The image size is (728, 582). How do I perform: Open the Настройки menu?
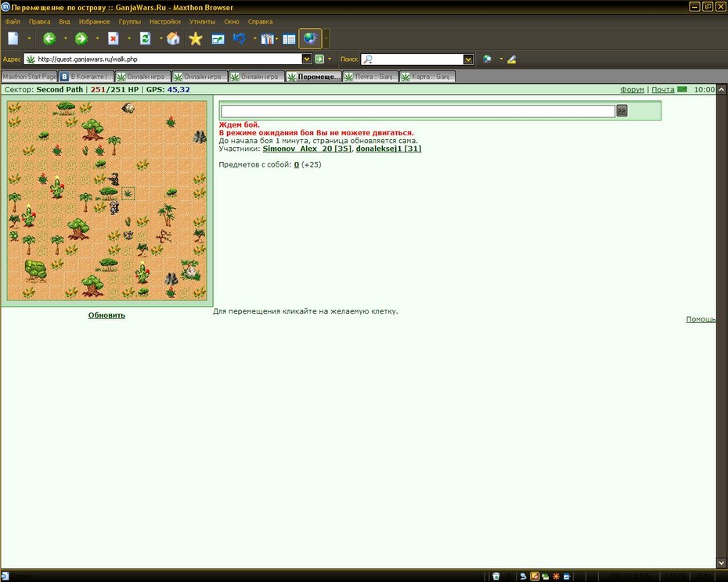pyautogui.click(x=165, y=21)
